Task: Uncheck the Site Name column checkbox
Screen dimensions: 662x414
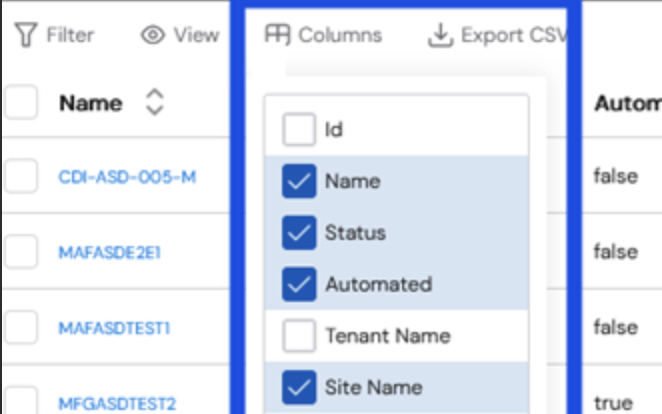Action: [x=299, y=387]
